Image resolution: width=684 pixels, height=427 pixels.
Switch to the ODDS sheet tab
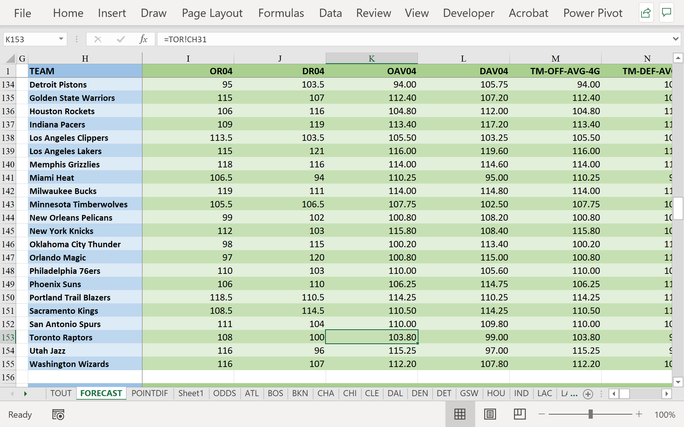coord(224,393)
